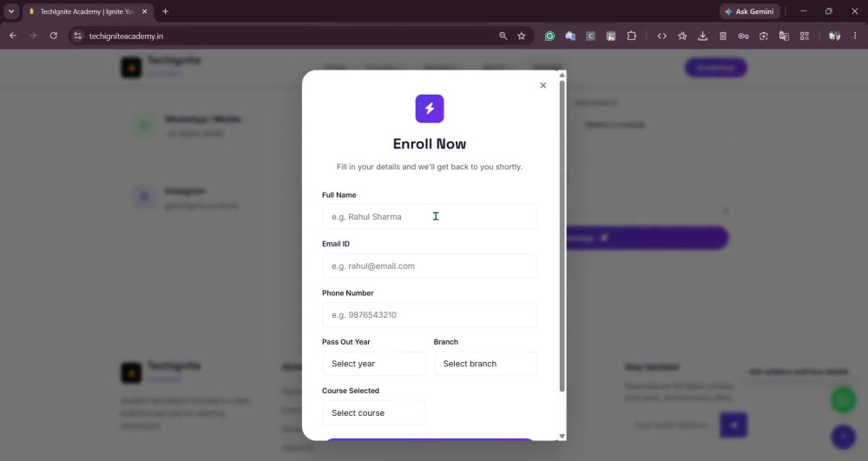
Task: Click the 'Course Selected' label
Action: point(351,391)
